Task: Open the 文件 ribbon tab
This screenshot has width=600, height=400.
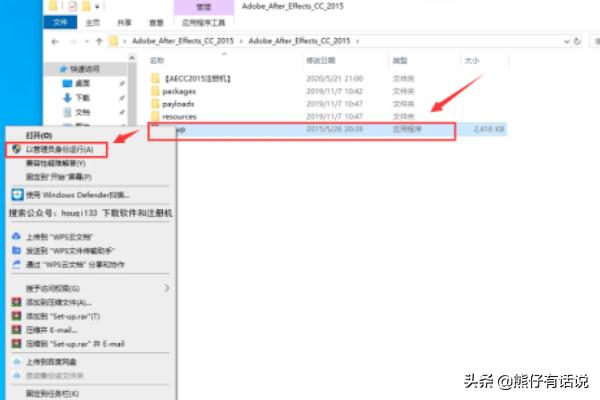Action: [60, 22]
